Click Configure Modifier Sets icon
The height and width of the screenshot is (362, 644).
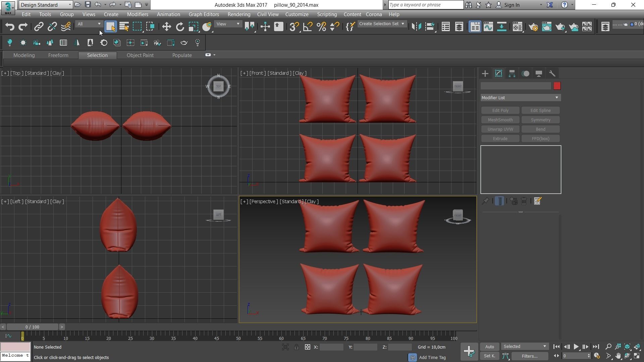[x=537, y=201]
